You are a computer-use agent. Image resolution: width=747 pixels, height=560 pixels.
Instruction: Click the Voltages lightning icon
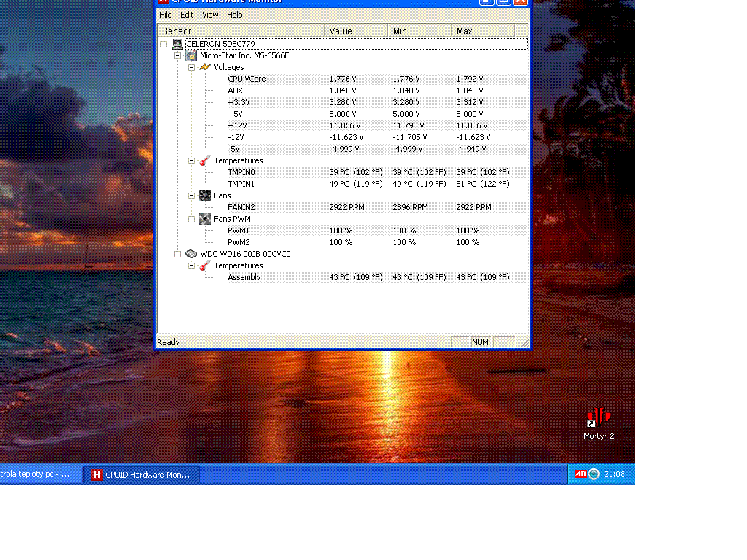tap(205, 67)
